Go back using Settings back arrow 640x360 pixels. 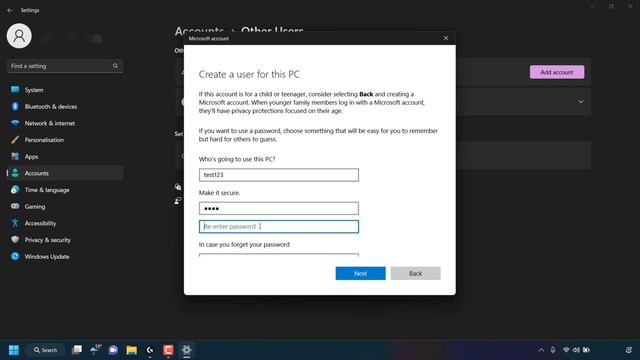[x=10, y=10]
